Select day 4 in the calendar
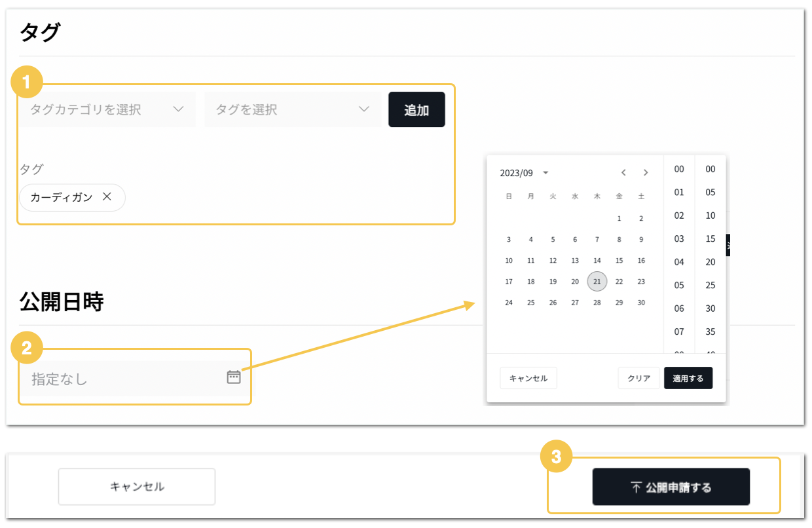 [x=531, y=240]
